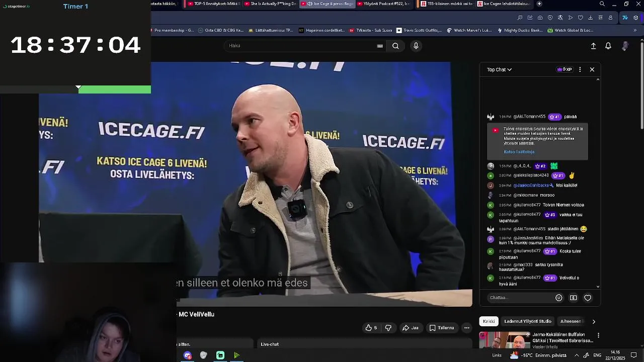This screenshot has width=644, height=362.
Task: Share the video via Jaa button
Action: point(411,328)
